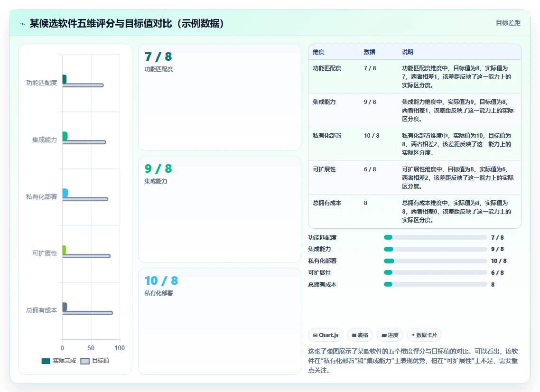Viewport: 540px width, 392px height.
Task: Click the 私有化部署 caption under the 10 / 8 card
Action: pos(159,293)
